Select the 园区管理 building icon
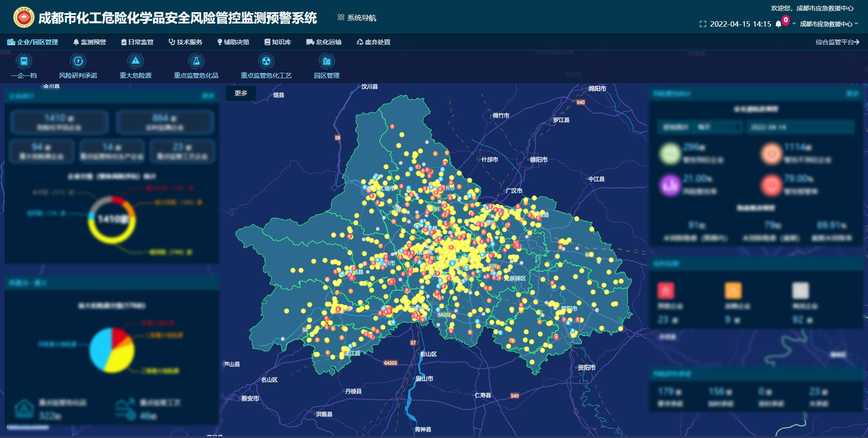Image resolution: width=868 pixels, height=438 pixels. 327,61
